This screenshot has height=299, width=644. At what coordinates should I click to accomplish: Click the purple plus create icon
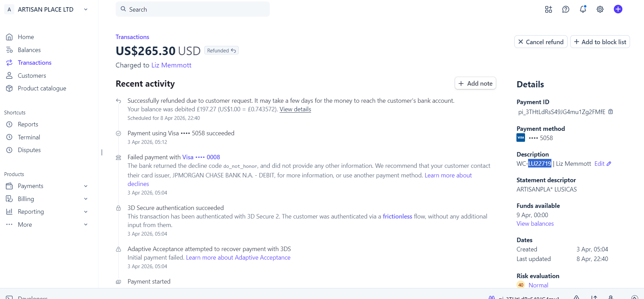618,9
